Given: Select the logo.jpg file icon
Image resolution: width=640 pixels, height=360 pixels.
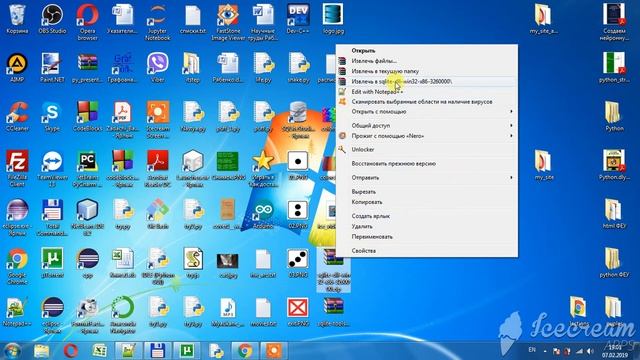Looking at the screenshot, I should 333,20.
